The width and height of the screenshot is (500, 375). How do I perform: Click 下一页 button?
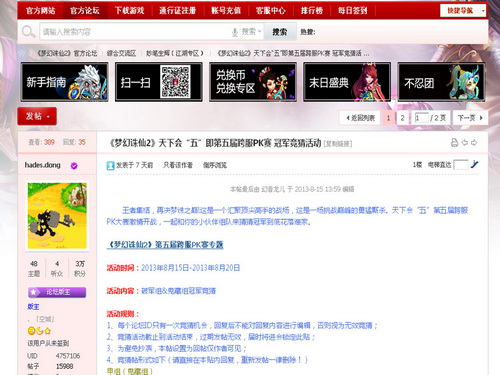470,118
